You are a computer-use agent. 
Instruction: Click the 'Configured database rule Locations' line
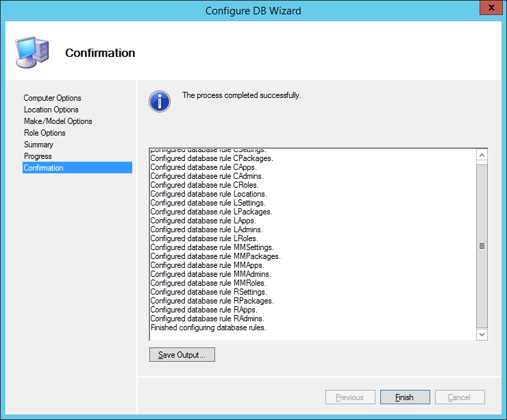pyautogui.click(x=208, y=194)
